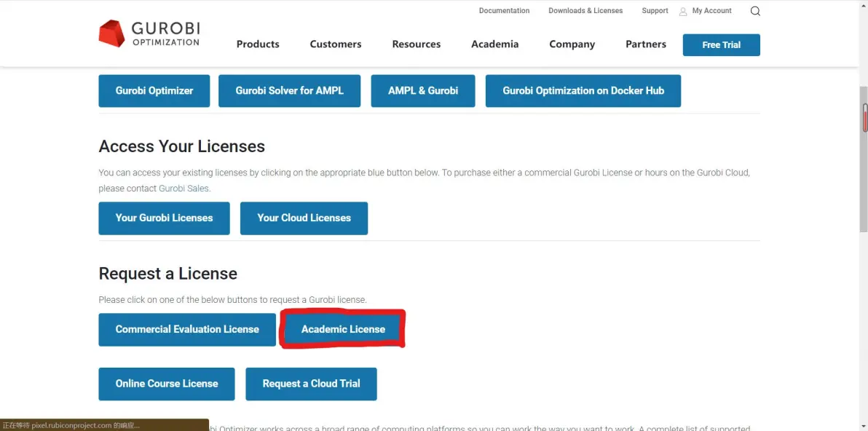The image size is (868, 431).
Task: Click the 'Please click on one of the below buttons' text
Action: coord(232,300)
